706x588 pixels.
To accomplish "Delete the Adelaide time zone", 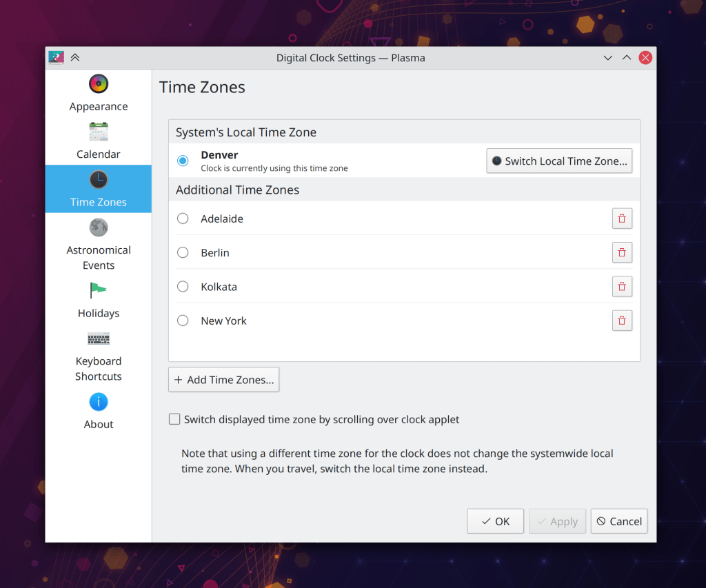I will (622, 219).
